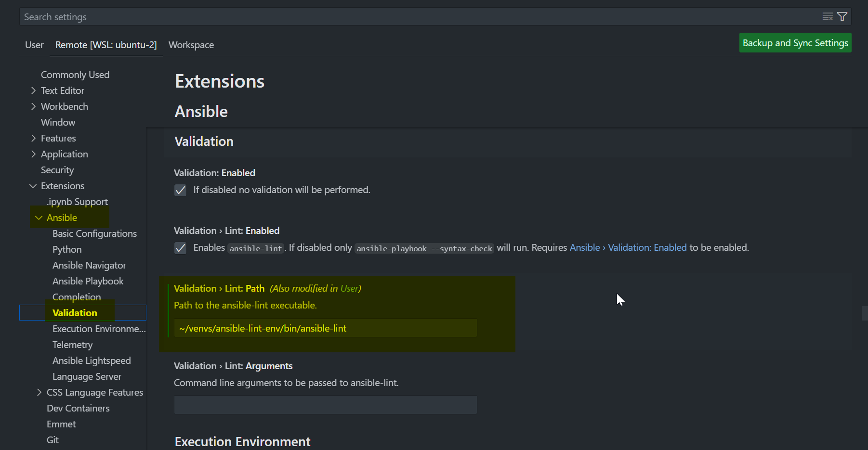Click the clear settings search input icon
Screen dimensions: 868x450
[828, 17]
